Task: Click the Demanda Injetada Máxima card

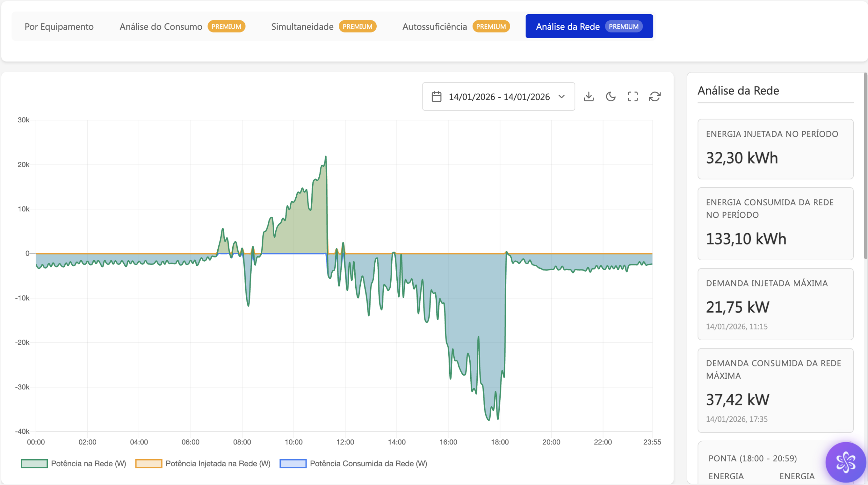Action: [775, 304]
